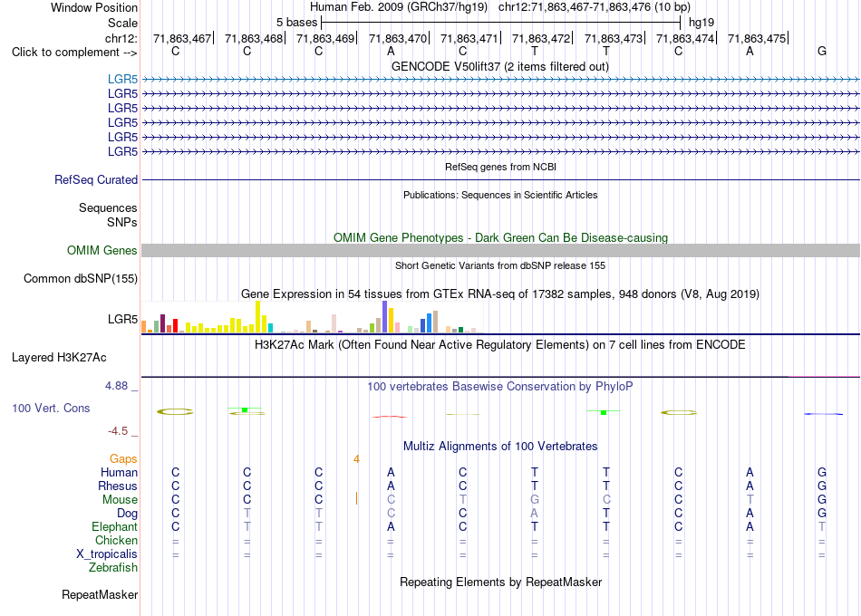This screenshot has height=616, width=861.
Task: Click the hg19 label beside the scale bar
Action: click(701, 23)
